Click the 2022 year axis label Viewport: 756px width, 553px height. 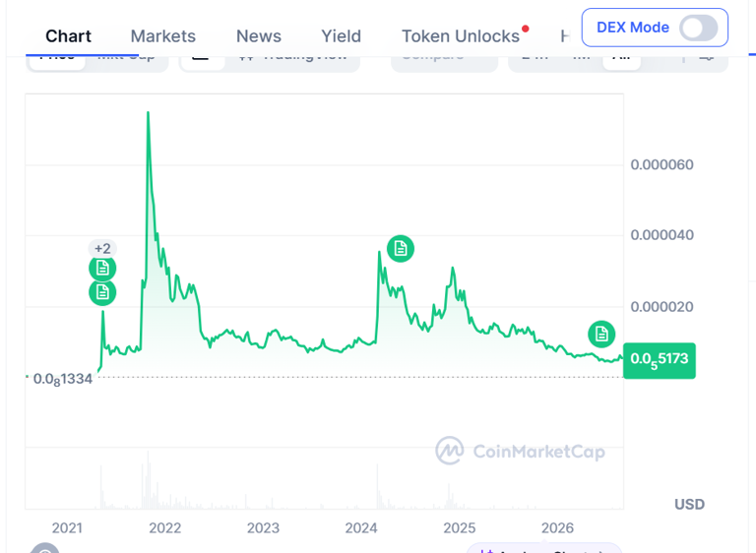(x=165, y=528)
